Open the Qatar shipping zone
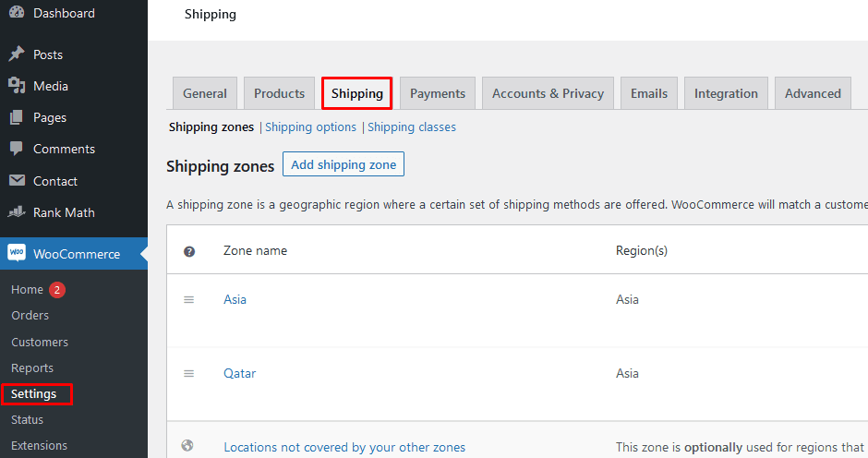 coord(240,373)
